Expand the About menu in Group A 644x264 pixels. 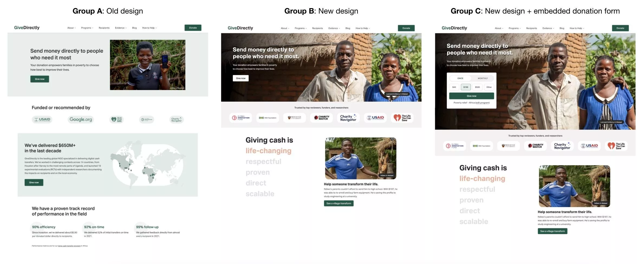pyautogui.click(x=71, y=28)
